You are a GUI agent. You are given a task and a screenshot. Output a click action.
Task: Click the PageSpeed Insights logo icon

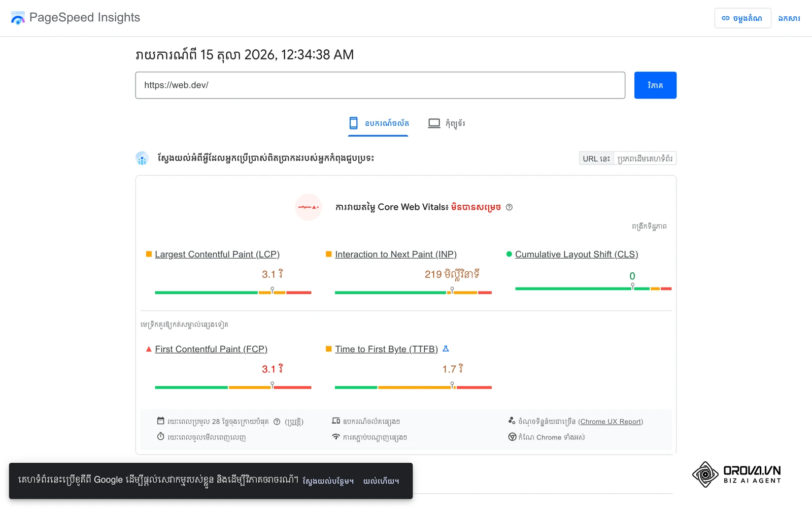[x=18, y=18]
